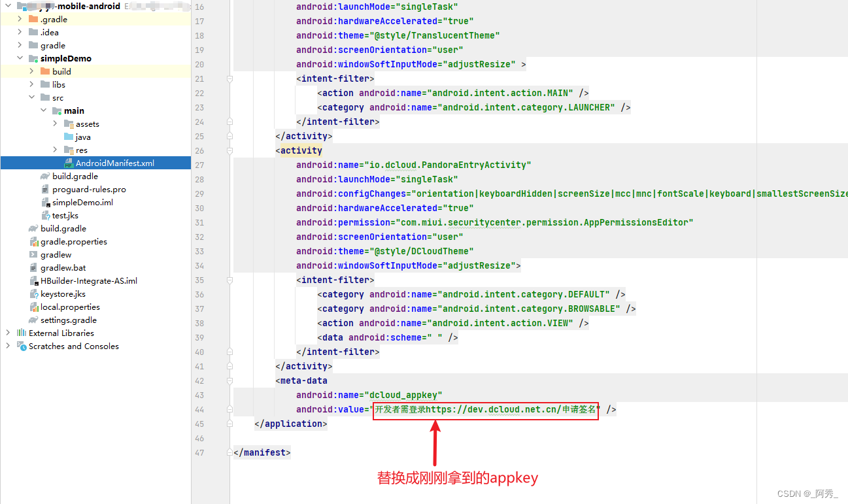Collapse the root project node

click(8, 6)
